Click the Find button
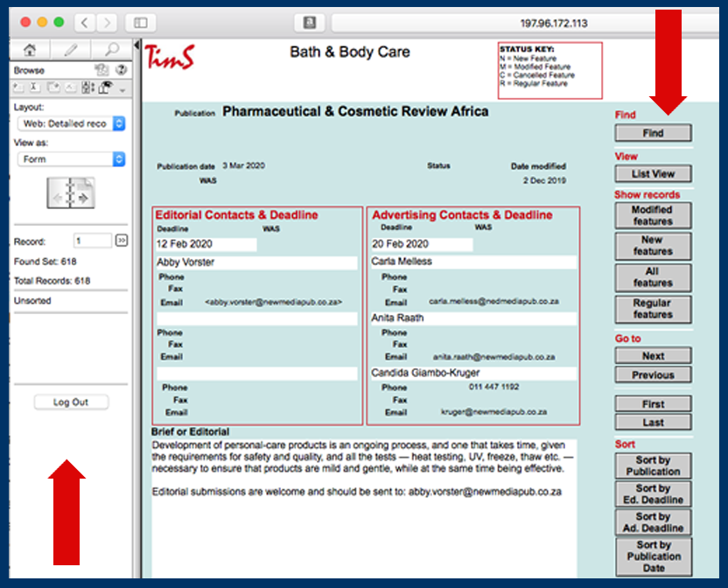This screenshot has width=728, height=588. (x=653, y=134)
